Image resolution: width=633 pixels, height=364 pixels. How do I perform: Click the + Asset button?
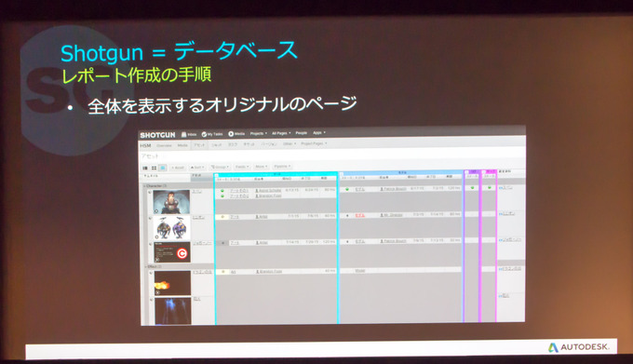(x=178, y=168)
